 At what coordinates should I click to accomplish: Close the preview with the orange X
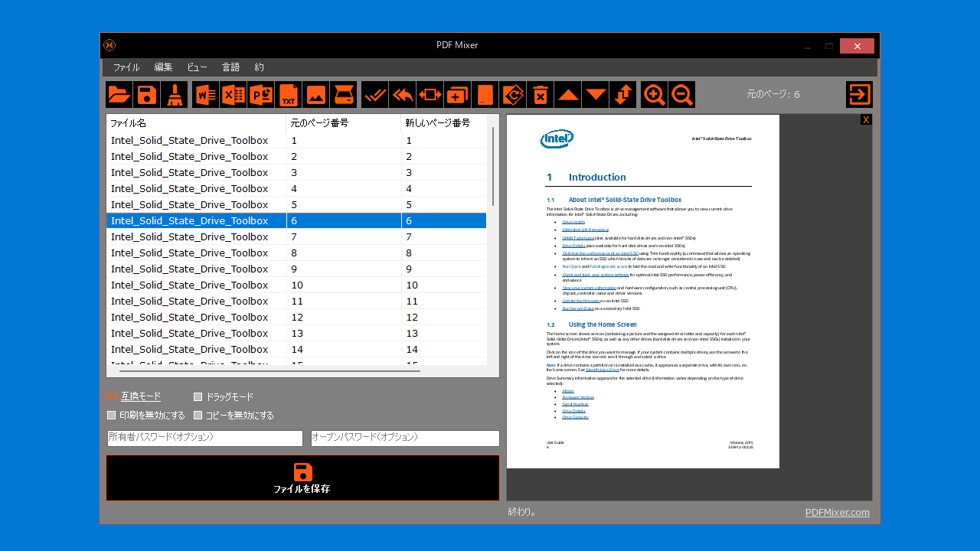click(x=866, y=119)
